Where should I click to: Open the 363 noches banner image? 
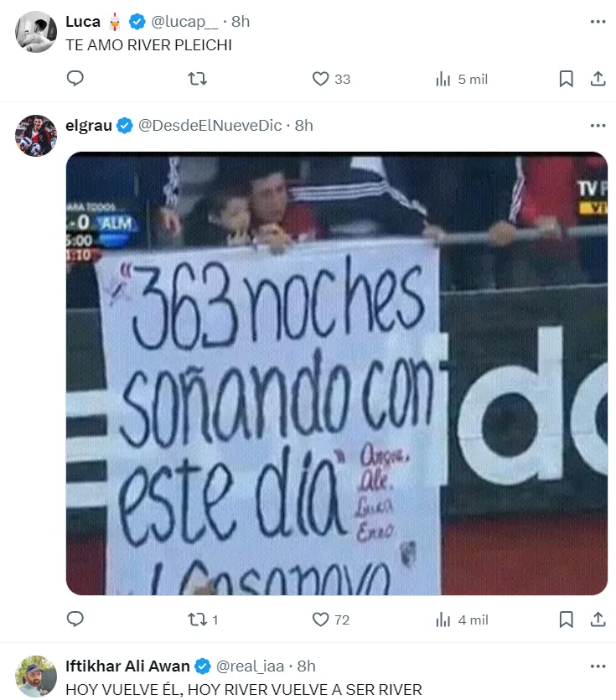[337, 373]
